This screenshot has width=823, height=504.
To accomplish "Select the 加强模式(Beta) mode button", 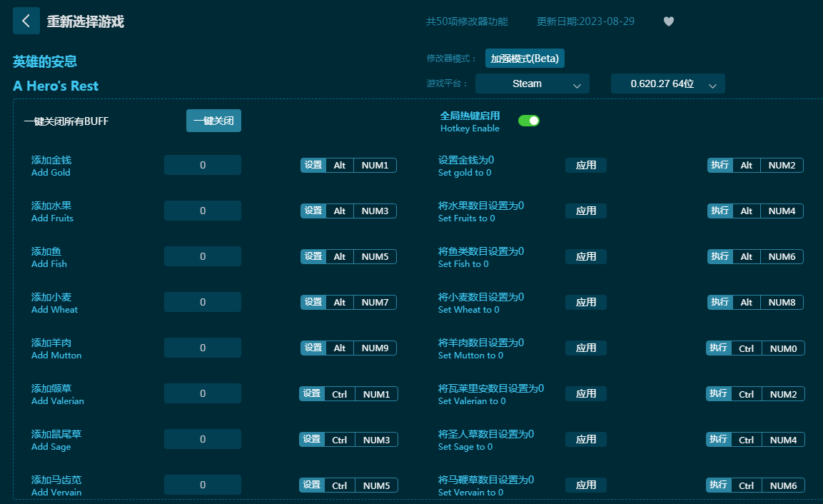I will 525,59.
